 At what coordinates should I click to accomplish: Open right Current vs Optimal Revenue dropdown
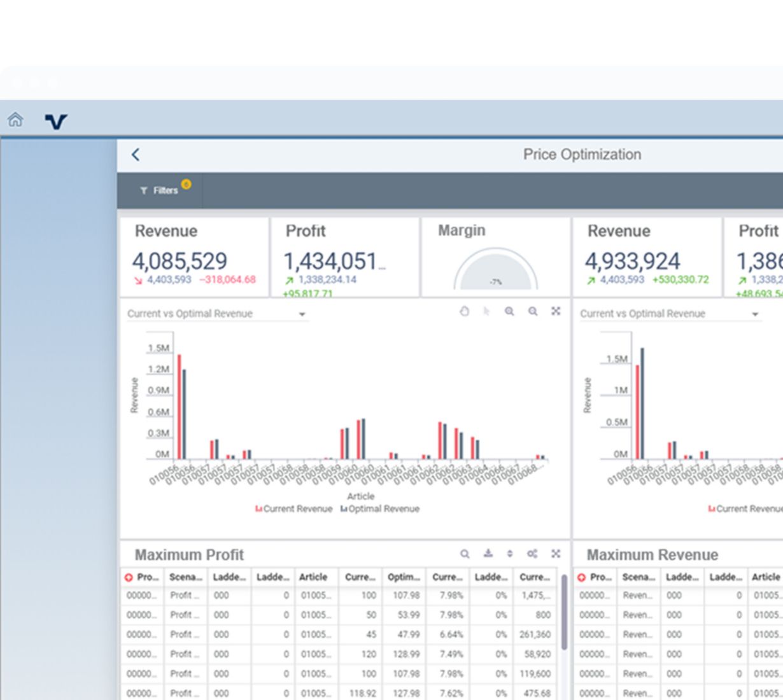755,314
